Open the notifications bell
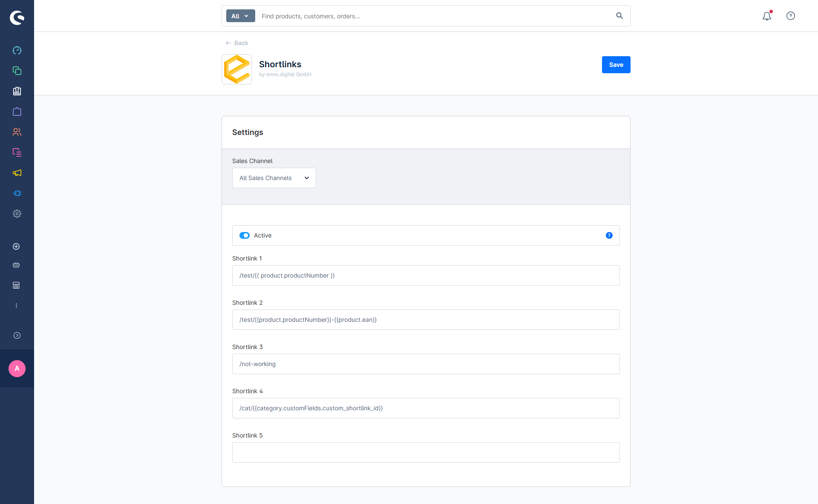Viewport: 818px width, 504px height. (767, 16)
